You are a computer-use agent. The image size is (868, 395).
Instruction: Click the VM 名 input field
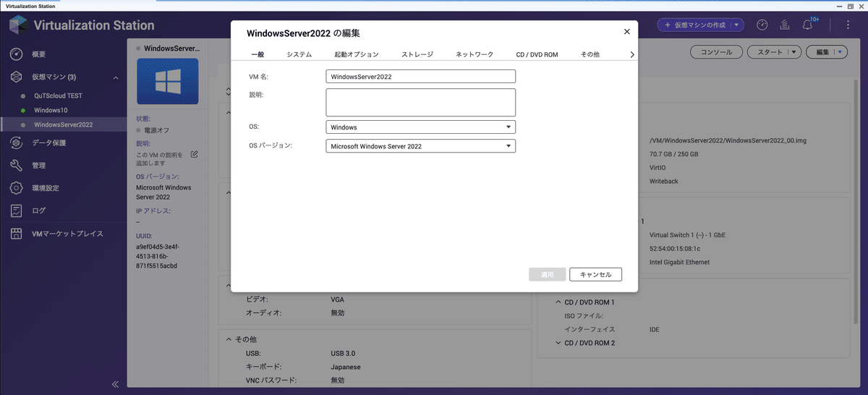[x=421, y=76]
